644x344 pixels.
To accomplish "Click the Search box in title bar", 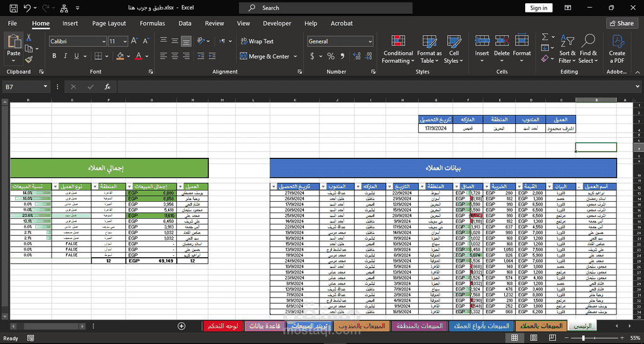I will pos(326,8).
